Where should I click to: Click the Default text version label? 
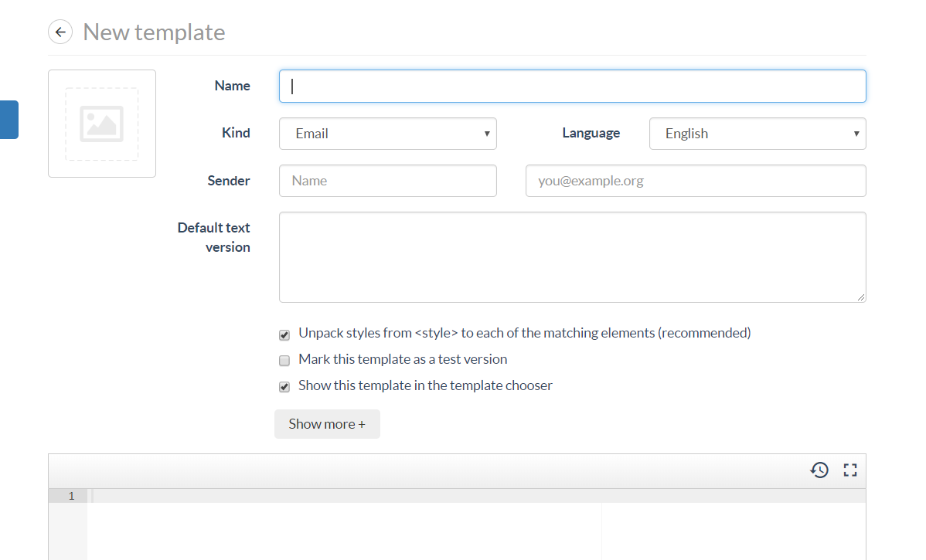[214, 237]
